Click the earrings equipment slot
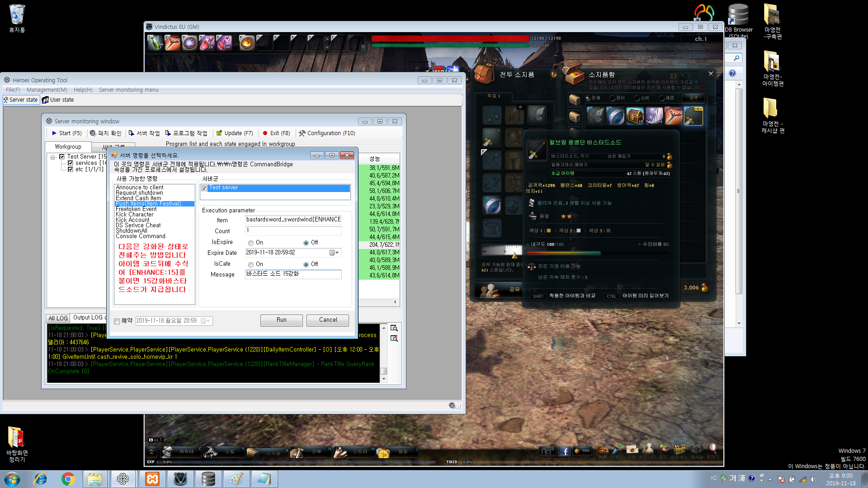The height and width of the screenshot is (488, 868). point(491,115)
